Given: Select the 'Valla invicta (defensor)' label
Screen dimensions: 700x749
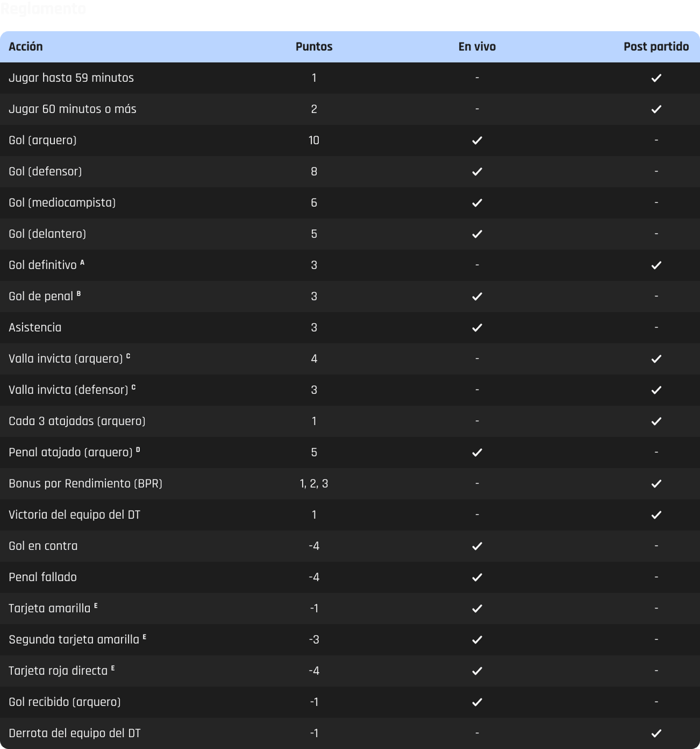Looking at the screenshot, I should (68, 390).
